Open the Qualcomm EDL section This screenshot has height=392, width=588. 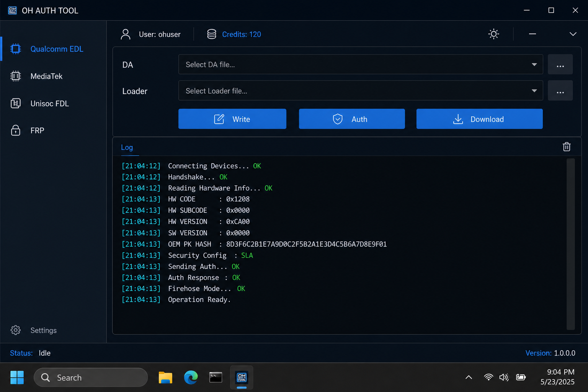tap(53, 49)
